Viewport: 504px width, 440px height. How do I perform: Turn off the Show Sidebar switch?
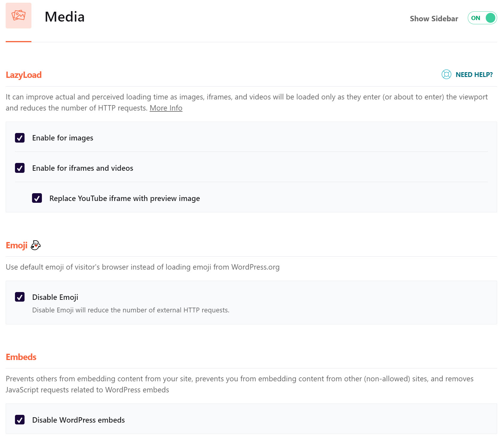482,18
